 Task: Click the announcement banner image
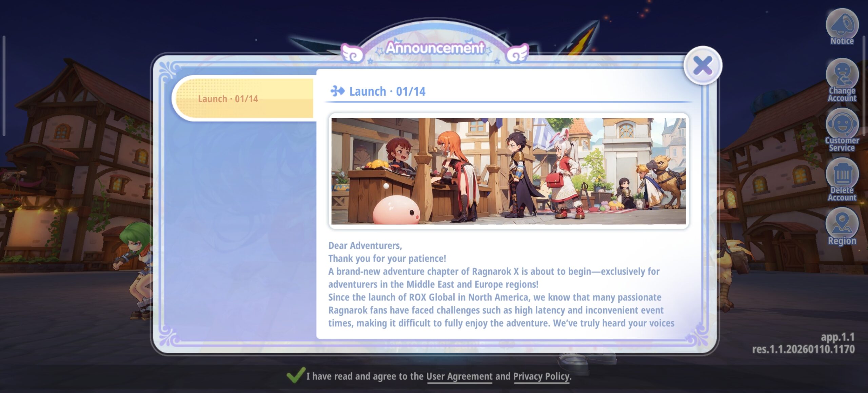point(509,171)
